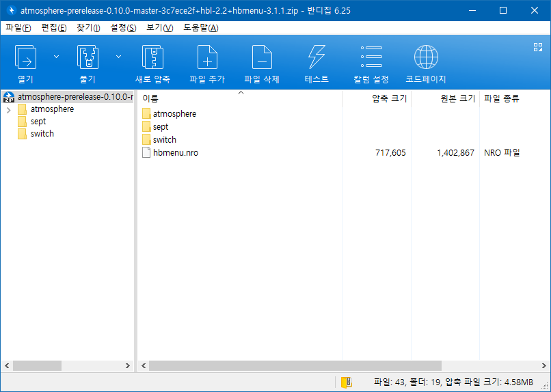Open the dropdown arrow next to 풀기

[x=119, y=57]
